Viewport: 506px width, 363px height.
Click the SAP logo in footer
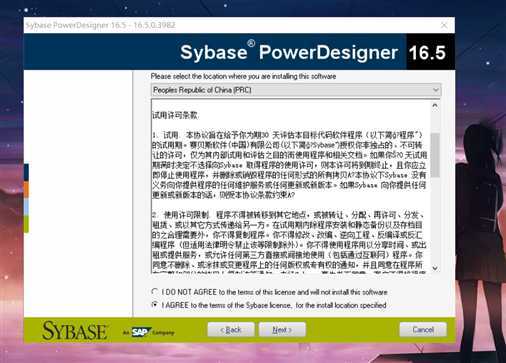tap(140, 332)
